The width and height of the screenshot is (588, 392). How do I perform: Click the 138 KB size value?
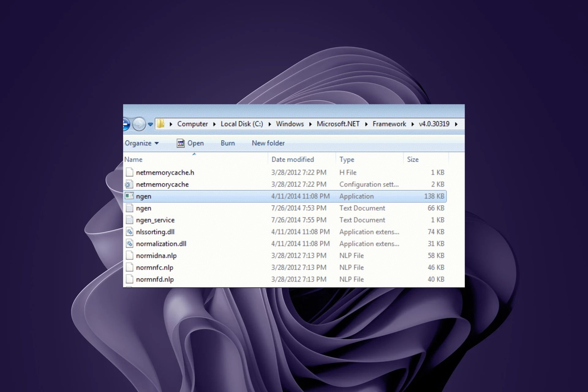434,196
